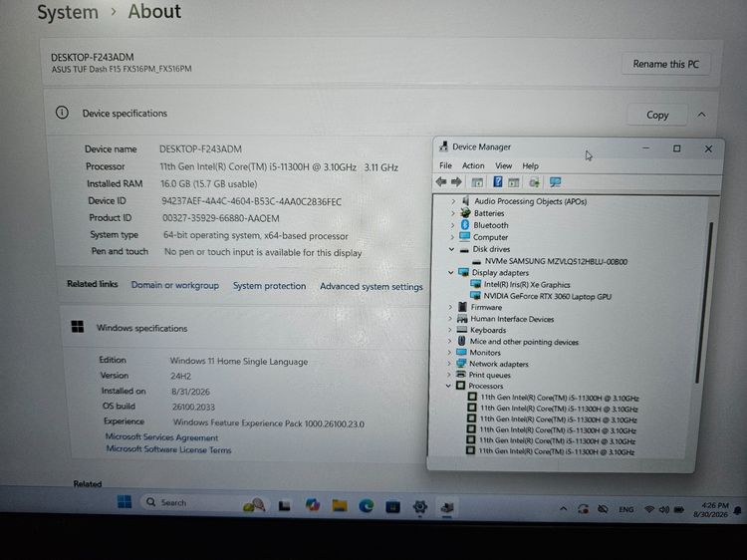
Task: Open Task View from the taskbar
Action: tap(285, 506)
